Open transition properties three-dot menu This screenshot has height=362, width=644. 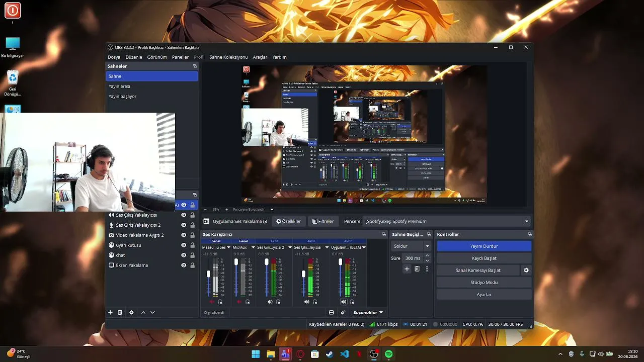(427, 269)
